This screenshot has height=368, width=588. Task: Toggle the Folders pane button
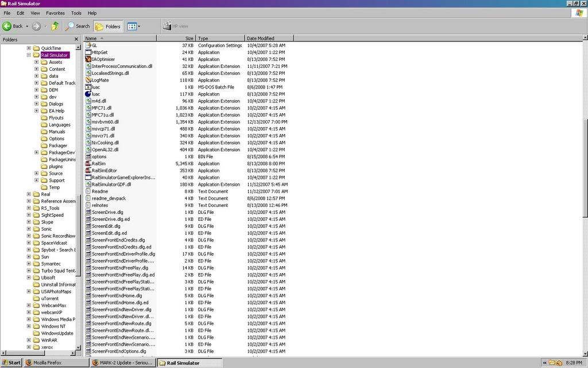(x=108, y=26)
